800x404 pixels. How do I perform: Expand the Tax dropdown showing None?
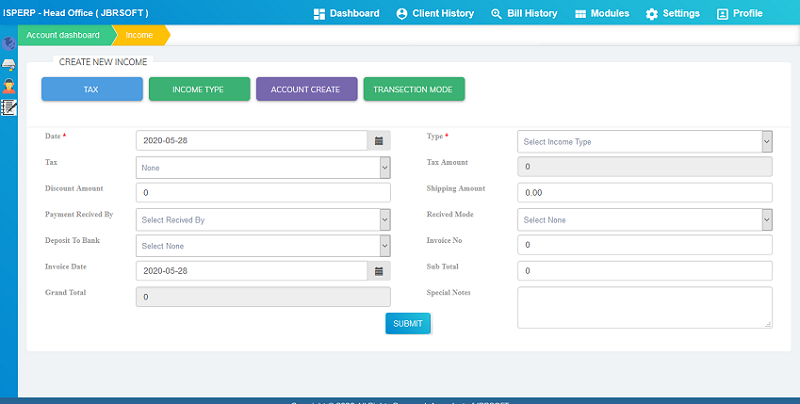(x=262, y=168)
